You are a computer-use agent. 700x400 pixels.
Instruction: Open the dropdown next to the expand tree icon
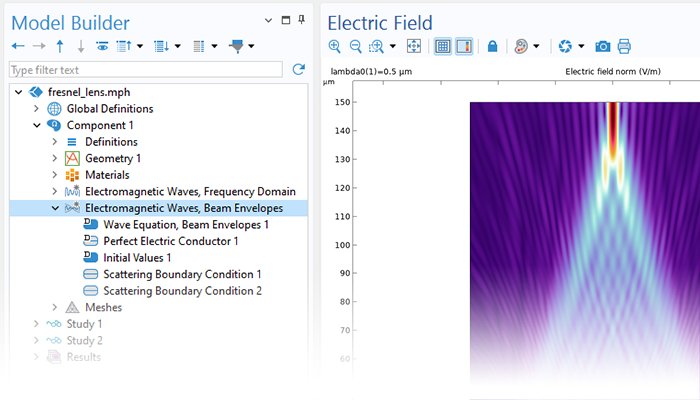click(x=178, y=46)
